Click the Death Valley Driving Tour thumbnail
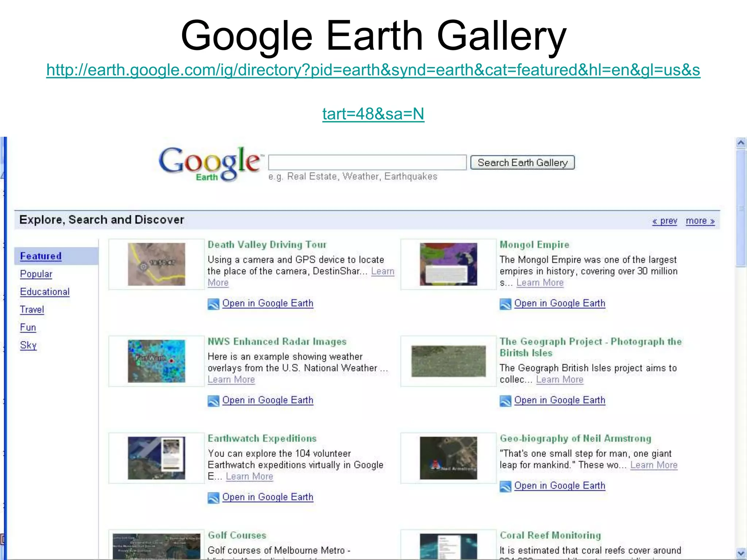 156,264
